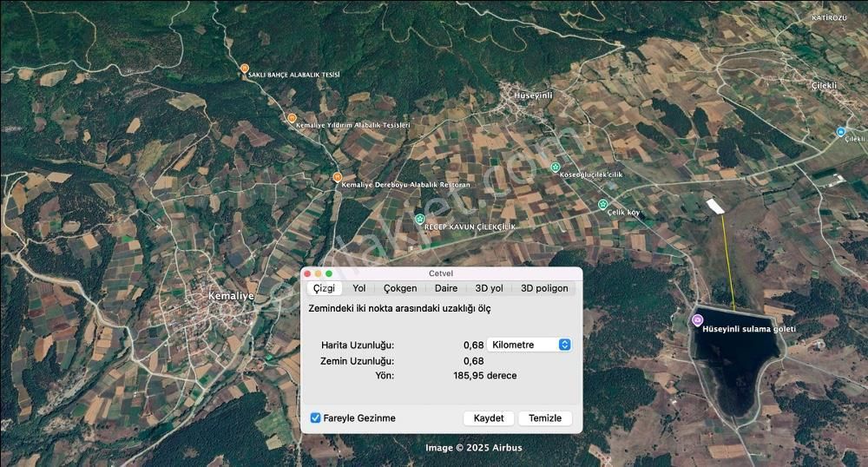
Task: Click the RECEP KAVUN ÇİLEKÇİLİK green marker
Action: click(420, 219)
